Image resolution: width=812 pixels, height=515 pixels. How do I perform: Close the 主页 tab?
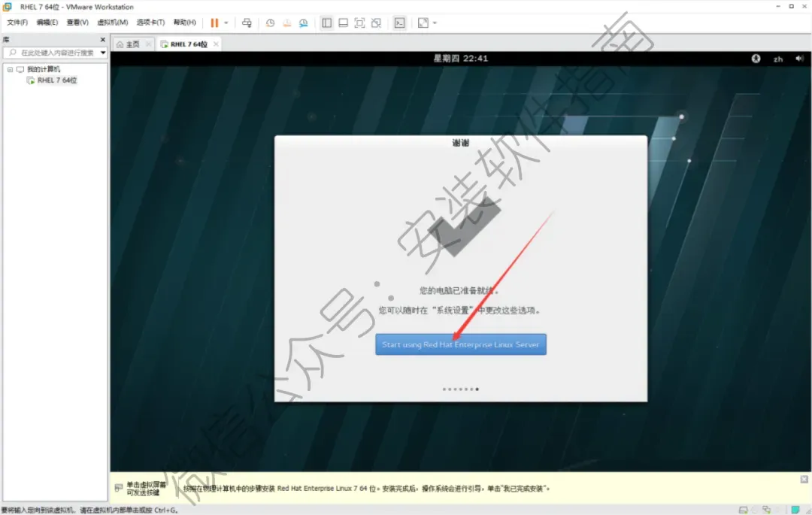[149, 44]
